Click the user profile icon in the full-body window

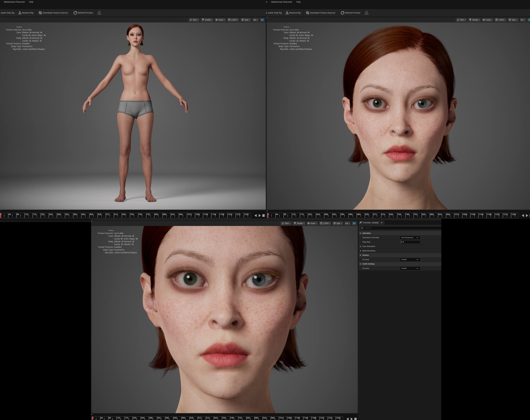click(99, 13)
